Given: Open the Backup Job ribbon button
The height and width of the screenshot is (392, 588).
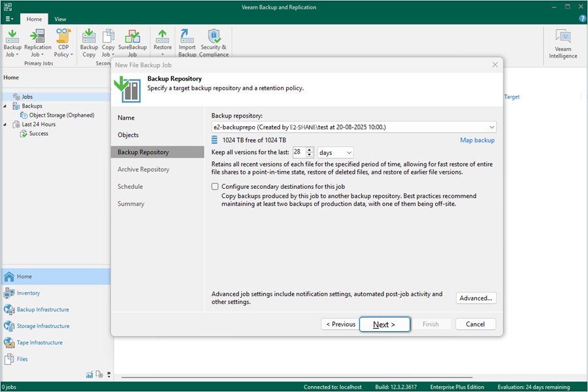Looking at the screenshot, I should click(12, 42).
